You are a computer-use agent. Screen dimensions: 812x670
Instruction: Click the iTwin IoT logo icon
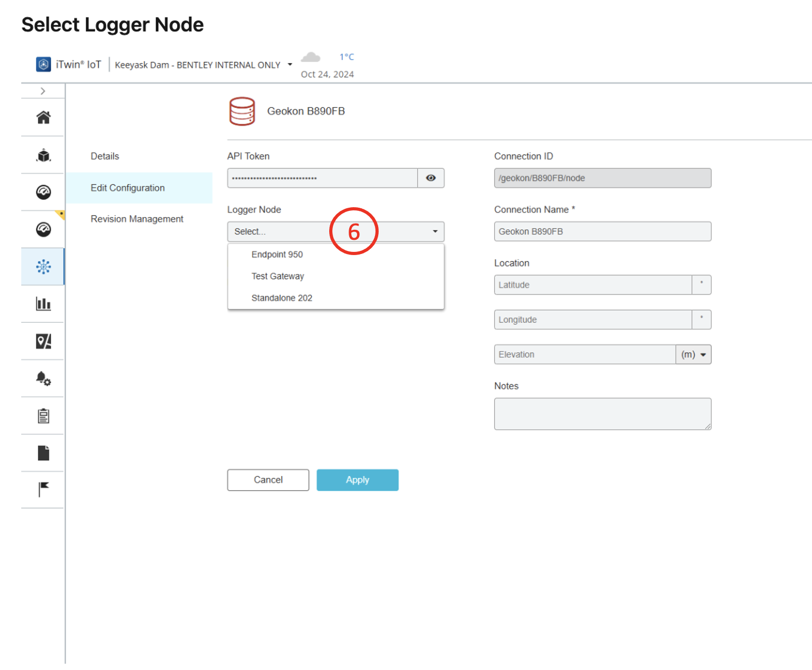[44, 64]
